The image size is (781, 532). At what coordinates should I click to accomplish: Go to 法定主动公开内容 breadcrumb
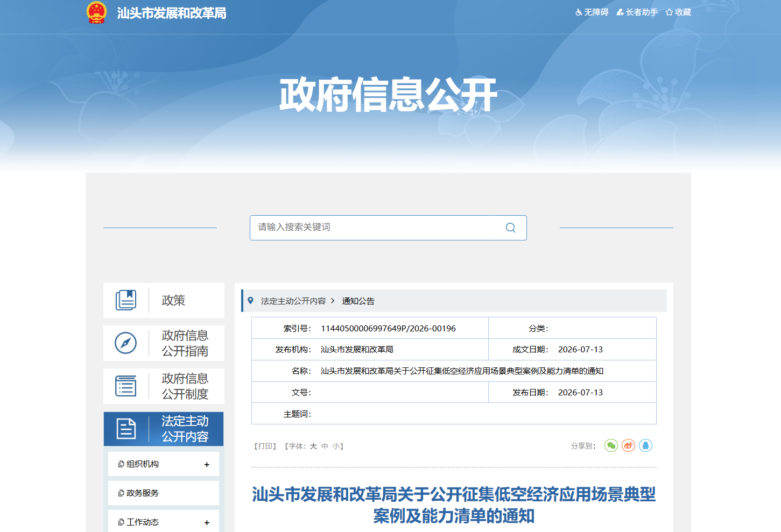coord(293,301)
